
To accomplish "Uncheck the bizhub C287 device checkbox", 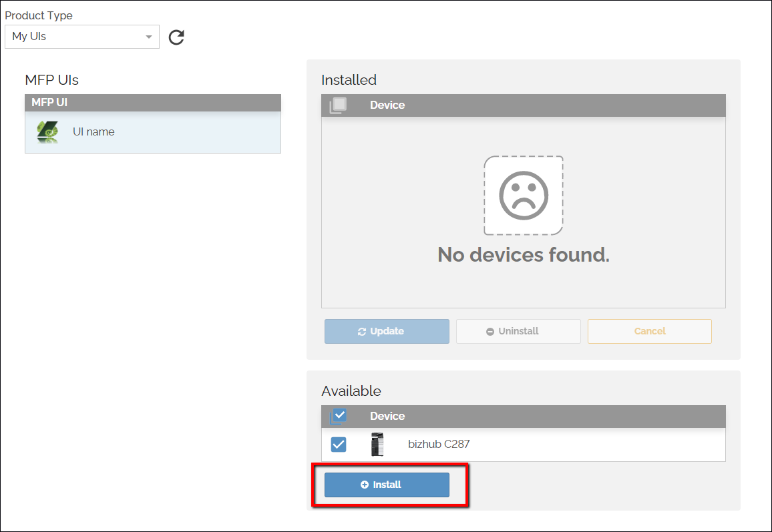I will [x=339, y=445].
